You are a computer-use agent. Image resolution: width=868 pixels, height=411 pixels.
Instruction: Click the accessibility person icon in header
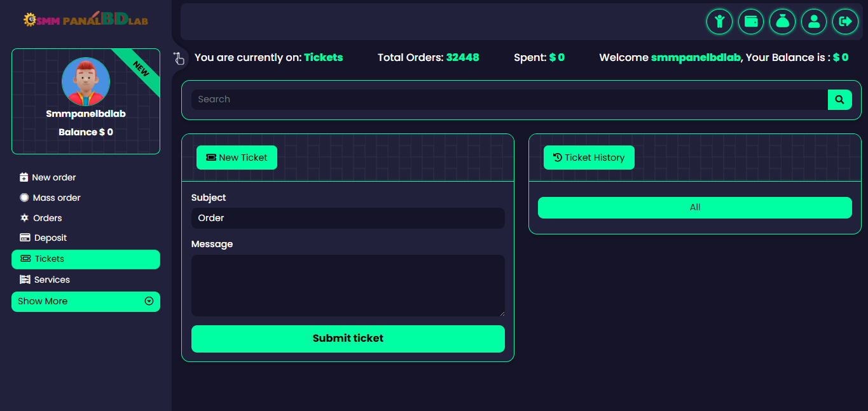pos(719,22)
